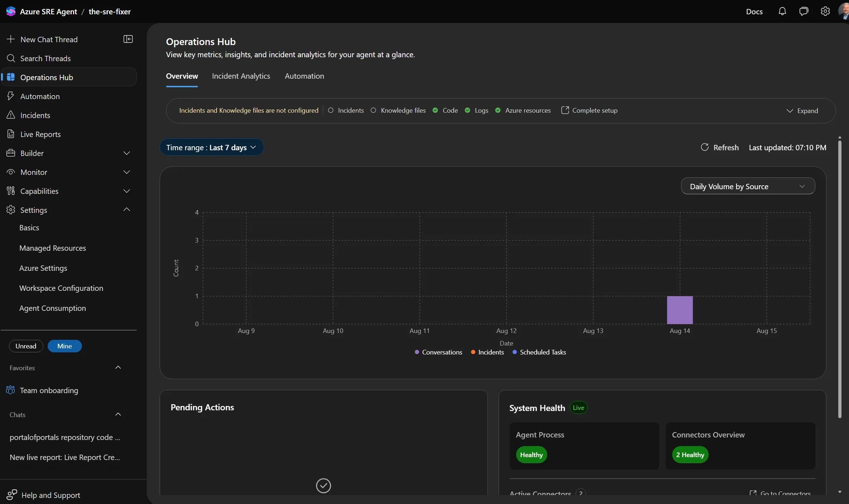Screen dimensions: 849x504
Task: Open Managed Resources under Settings
Action: coord(53,248)
